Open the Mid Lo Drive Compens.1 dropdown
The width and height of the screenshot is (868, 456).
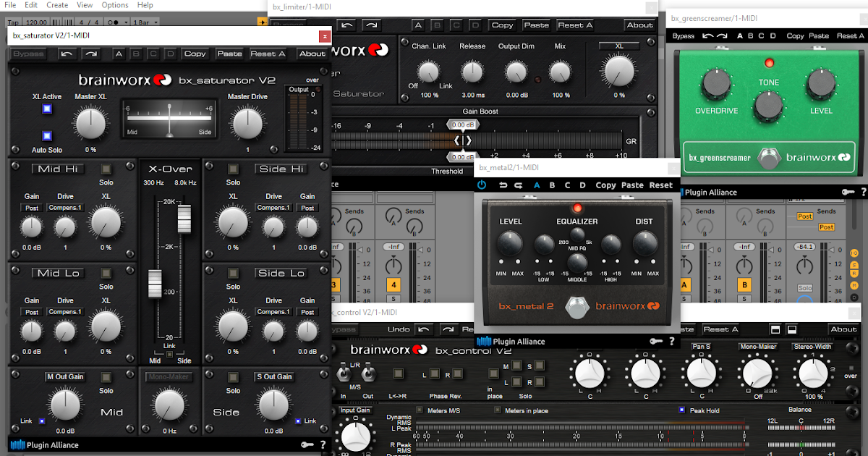66,312
